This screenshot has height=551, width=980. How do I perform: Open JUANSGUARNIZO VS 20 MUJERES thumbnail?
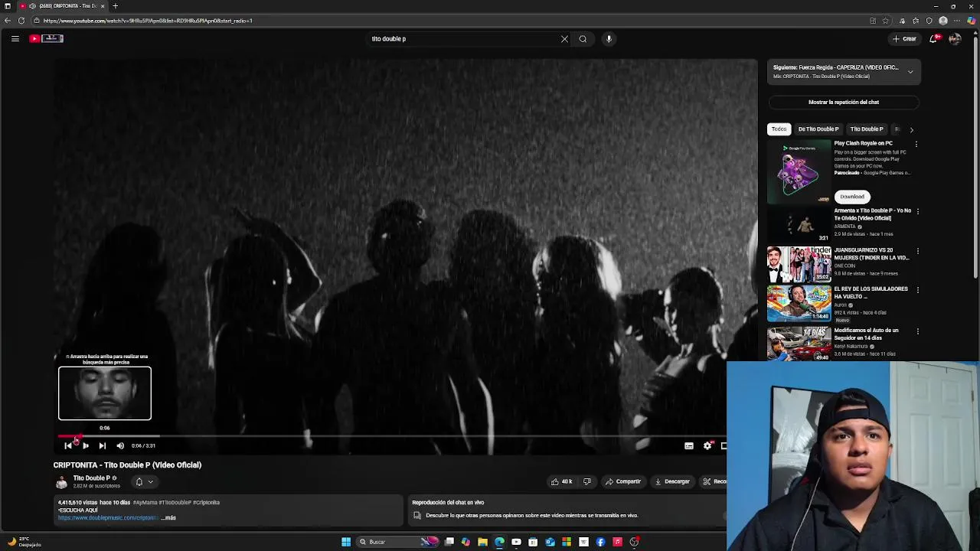click(x=799, y=264)
